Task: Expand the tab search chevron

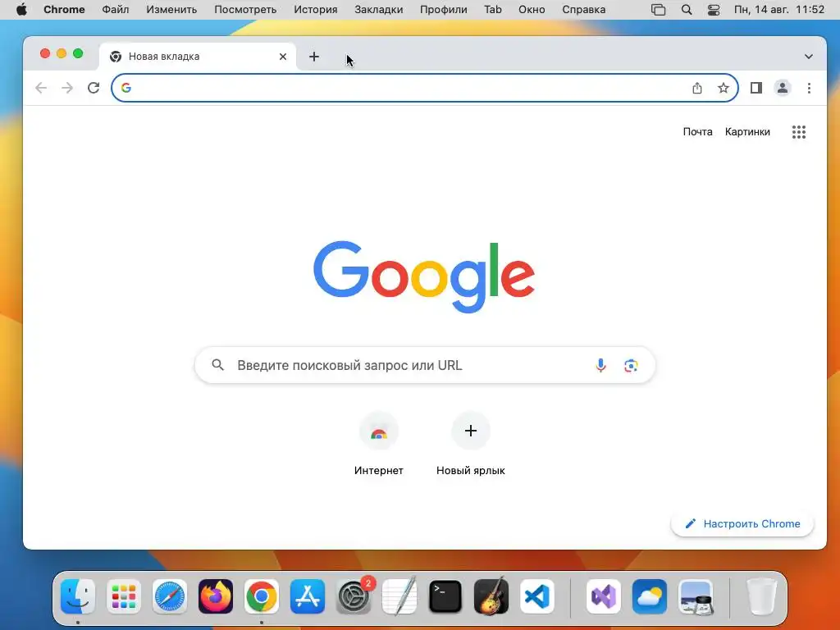Action: pyautogui.click(x=808, y=57)
